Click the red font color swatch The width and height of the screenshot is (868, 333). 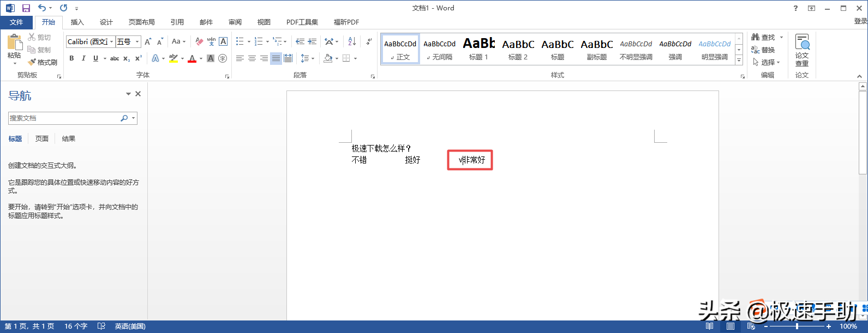(192, 58)
